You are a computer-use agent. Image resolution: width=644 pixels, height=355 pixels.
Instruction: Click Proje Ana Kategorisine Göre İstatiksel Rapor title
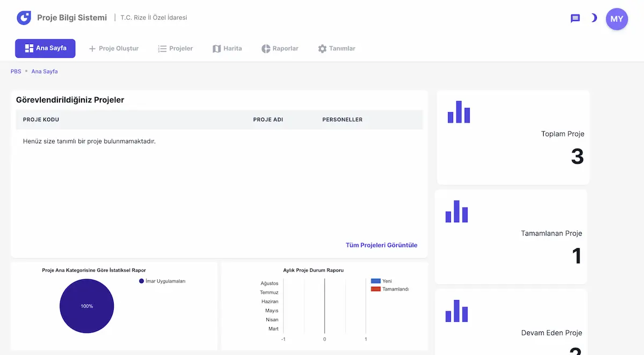point(94,270)
